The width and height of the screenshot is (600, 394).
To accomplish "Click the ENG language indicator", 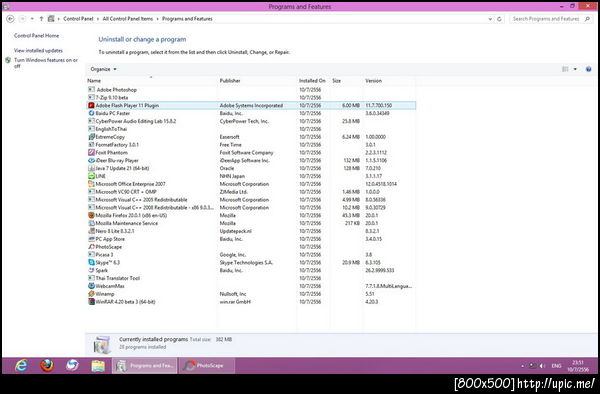I will (x=556, y=366).
